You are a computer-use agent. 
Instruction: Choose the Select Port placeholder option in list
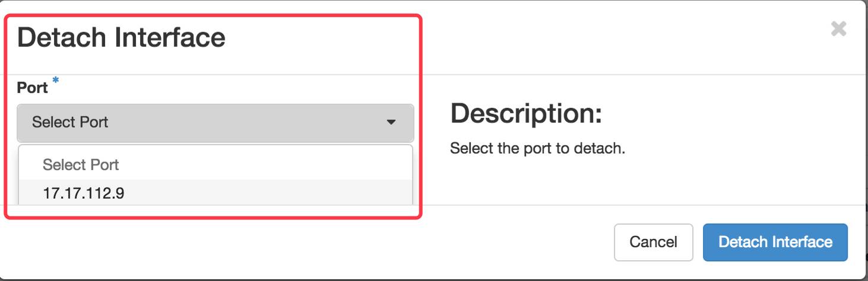click(81, 165)
